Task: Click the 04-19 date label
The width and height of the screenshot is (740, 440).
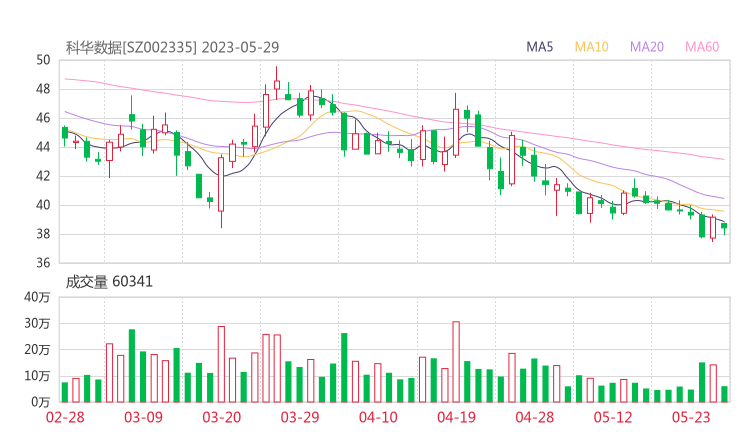Action: 456,417
